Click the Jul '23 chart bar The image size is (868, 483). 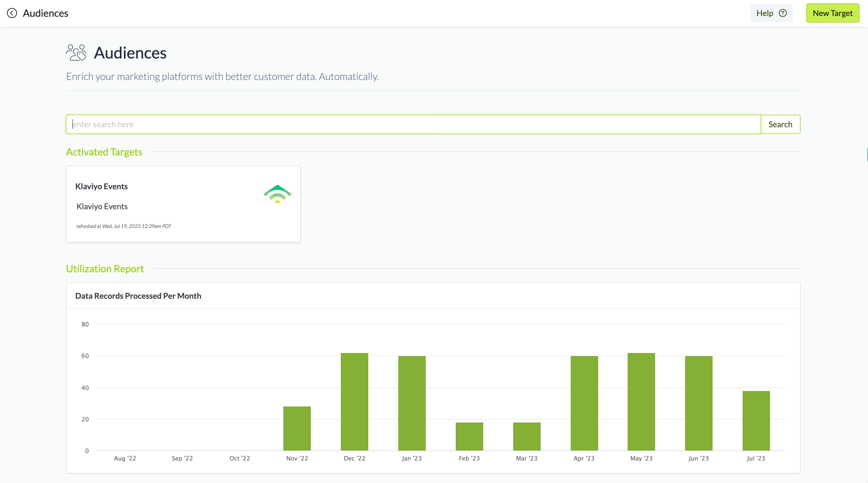[756, 420]
